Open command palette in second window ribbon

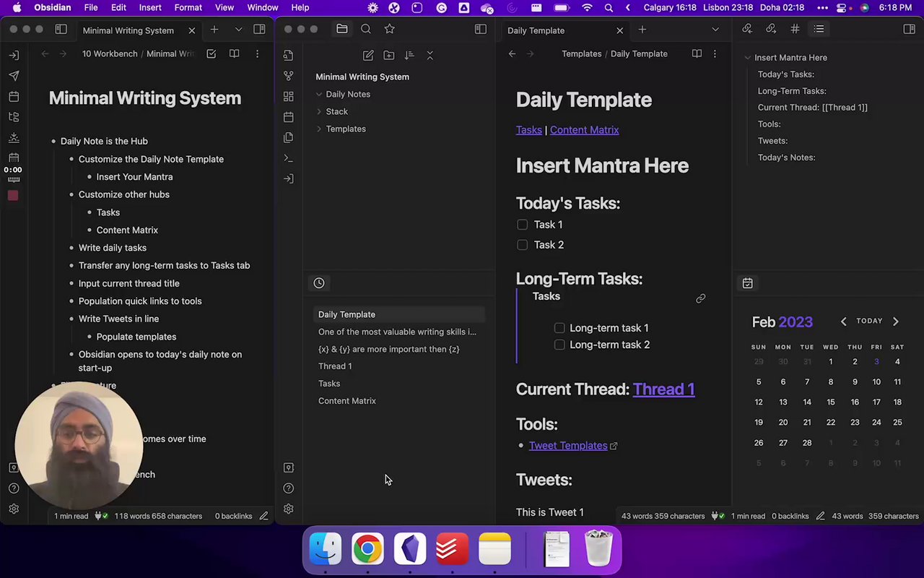(289, 158)
